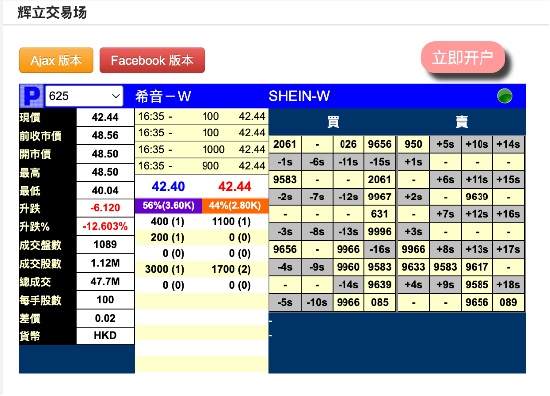Select broker cell +3s
This screenshot has height=396, width=550.
(x=413, y=231)
